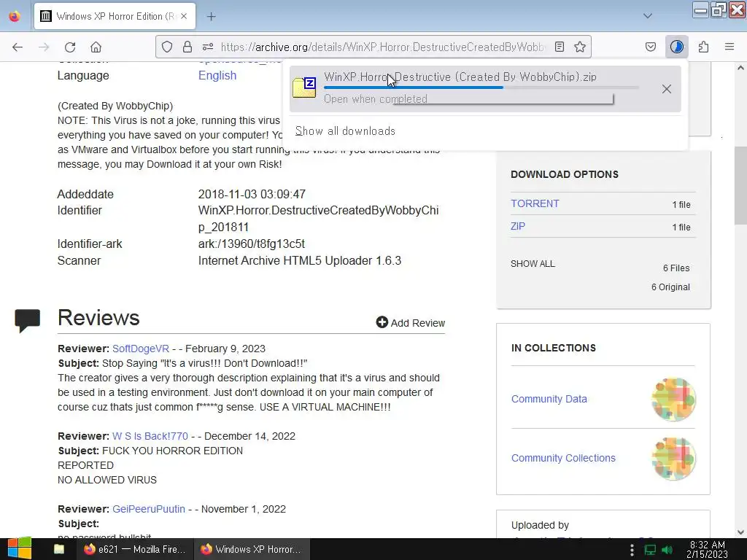
Task: Click the scrollbar up arrow
Action: point(740,68)
